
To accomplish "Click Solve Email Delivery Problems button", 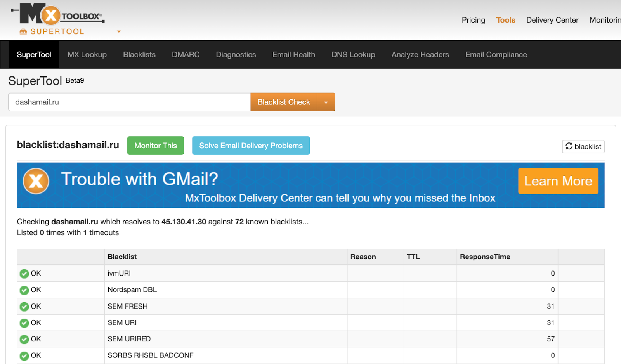I will click(251, 146).
